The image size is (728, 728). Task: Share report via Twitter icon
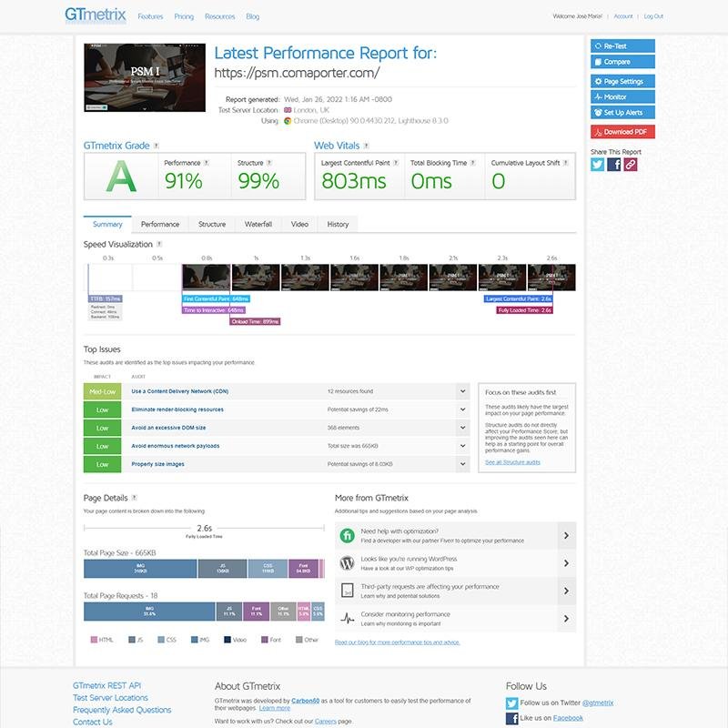coord(598,165)
